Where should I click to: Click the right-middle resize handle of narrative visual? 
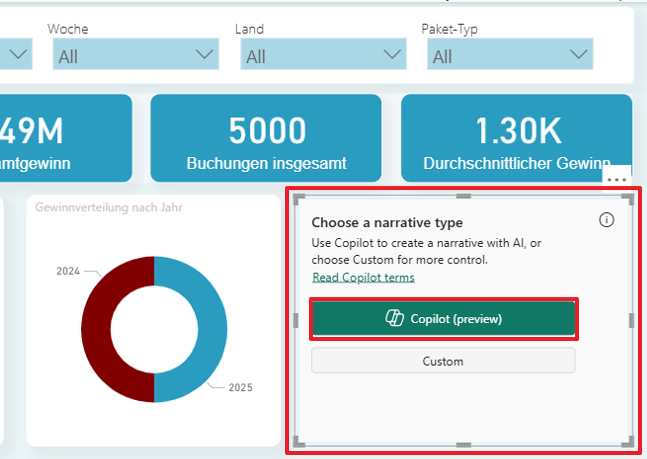(x=631, y=320)
